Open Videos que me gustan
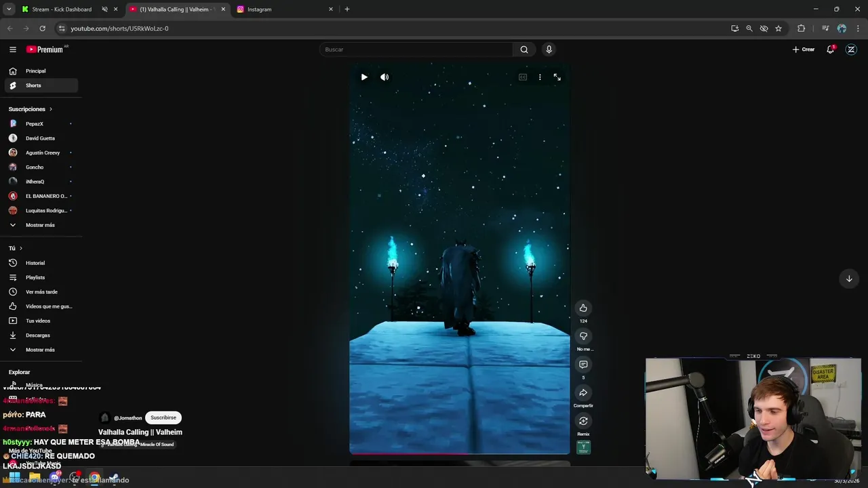Image resolution: width=868 pixels, height=488 pixels. 41,306
